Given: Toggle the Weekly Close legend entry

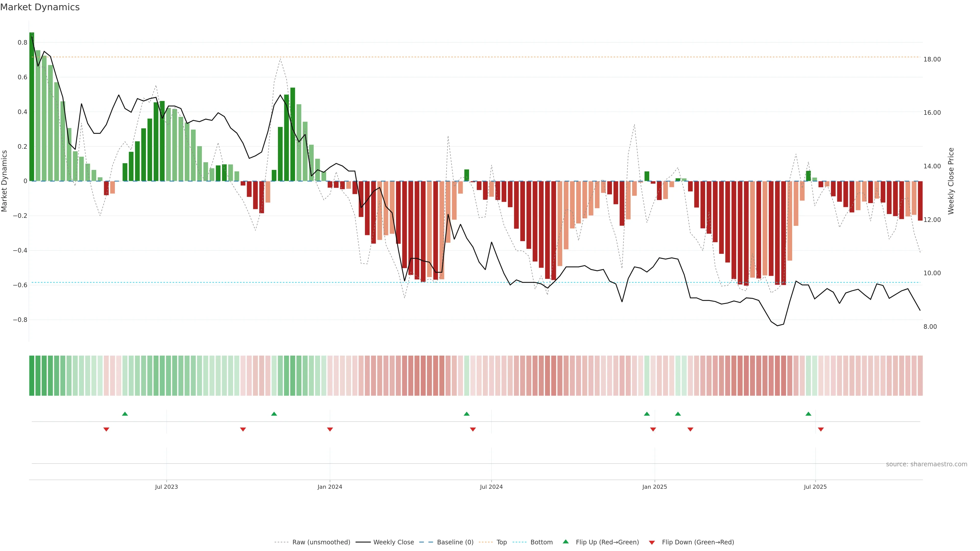Looking at the screenshot, I should [x=393, y=542].
